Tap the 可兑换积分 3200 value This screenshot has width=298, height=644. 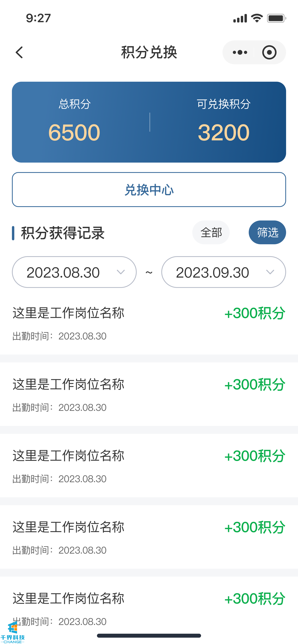point(223,132)
